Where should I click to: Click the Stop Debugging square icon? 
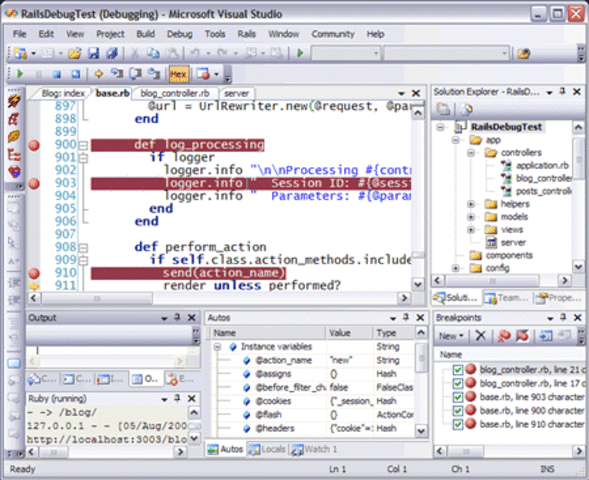pyautogui.click(x=56, y=74)
